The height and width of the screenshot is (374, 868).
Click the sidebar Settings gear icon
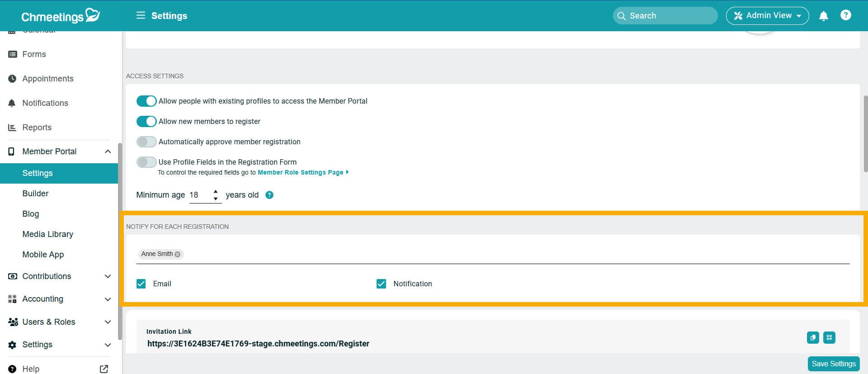pyautogui.click(x=12, y=345)
